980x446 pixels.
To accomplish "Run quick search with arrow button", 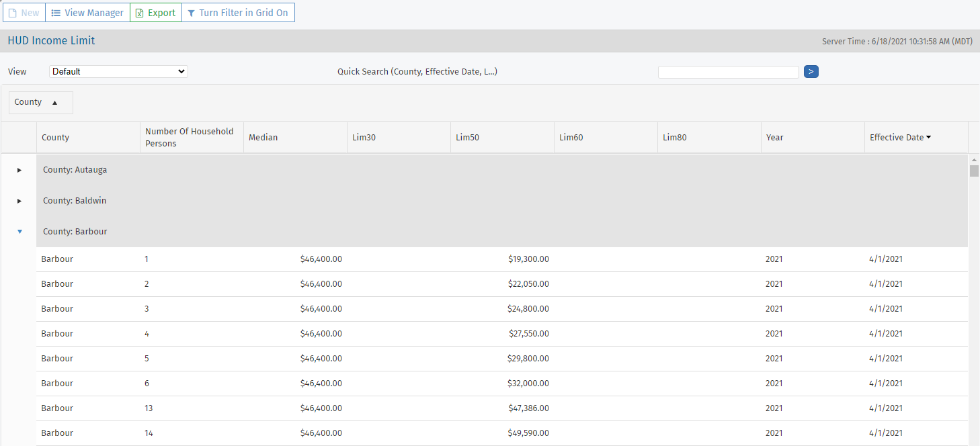I will click(811, 71).
